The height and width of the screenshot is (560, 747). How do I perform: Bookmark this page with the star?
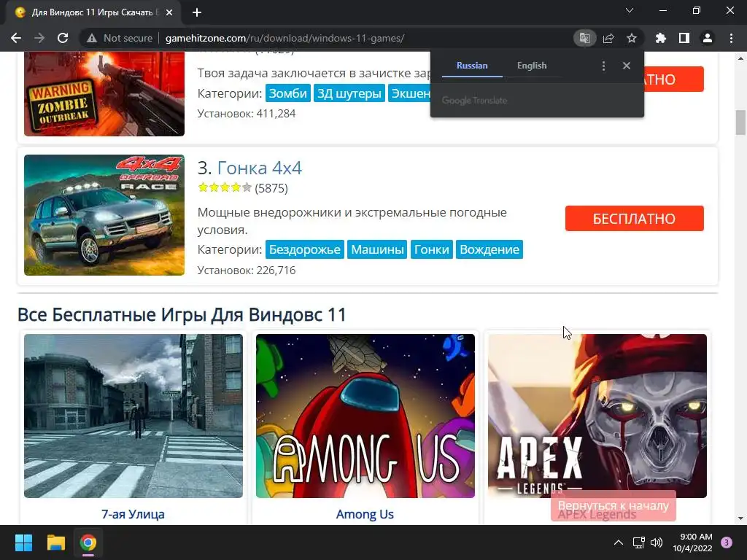pyautogui.click(x=632, y=38)
